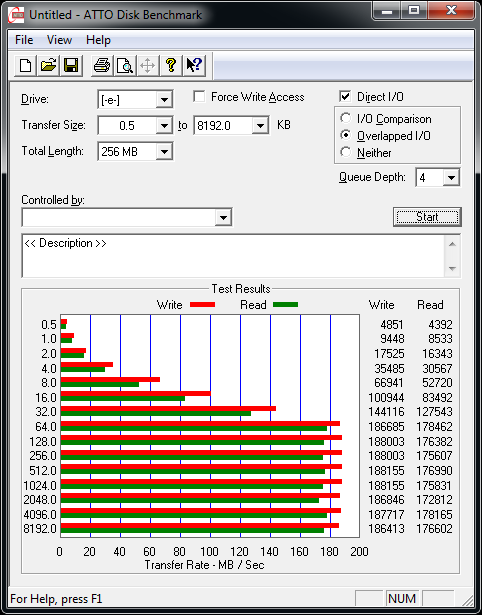The image size is (482, 615).
Task: Click read value 172812 in 2048.0 row
Action: point(434,500)
